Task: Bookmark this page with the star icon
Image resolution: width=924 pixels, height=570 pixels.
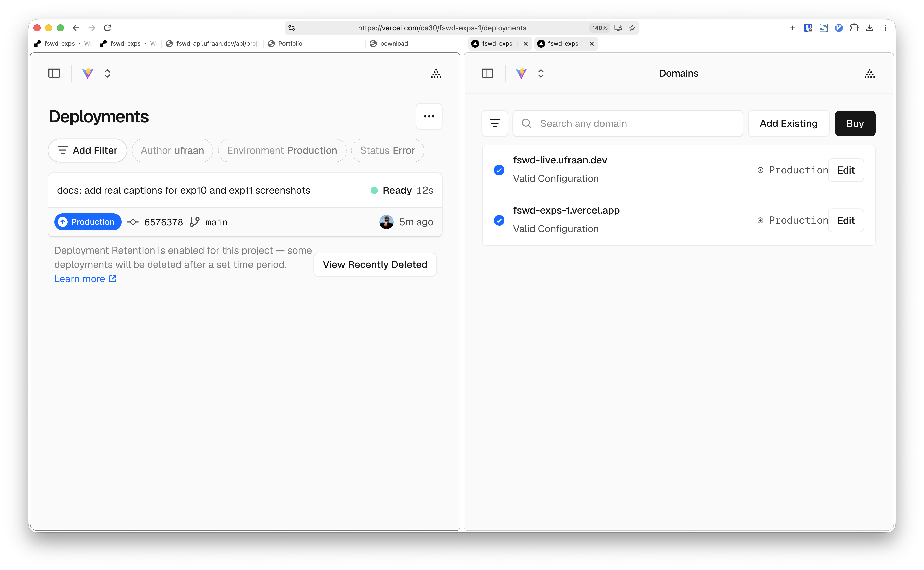Action: pos(632,28)
